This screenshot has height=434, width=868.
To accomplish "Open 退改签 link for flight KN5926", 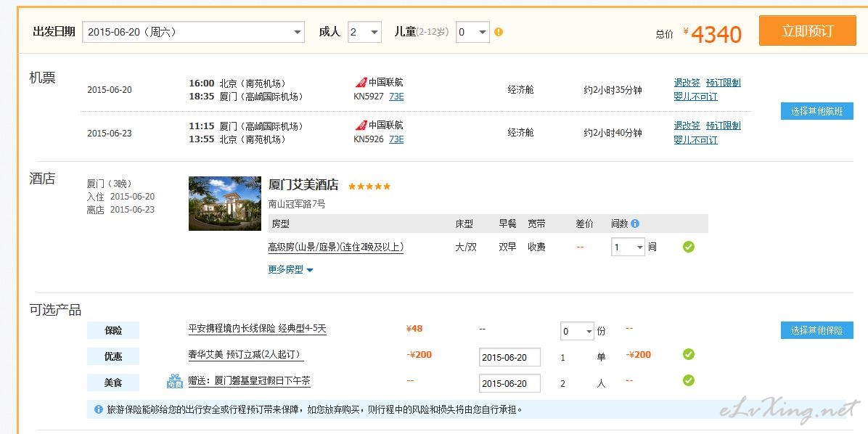I will (x=687, y=126).
